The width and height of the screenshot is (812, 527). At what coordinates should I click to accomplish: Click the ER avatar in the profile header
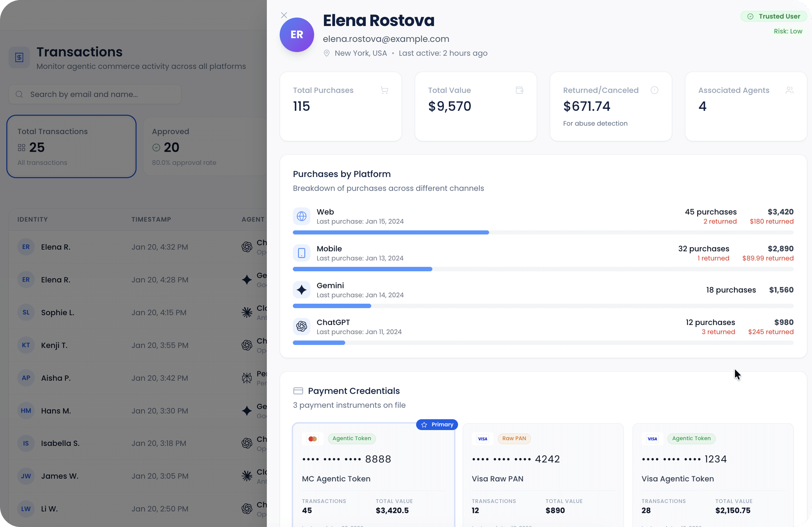click(297, 34)
